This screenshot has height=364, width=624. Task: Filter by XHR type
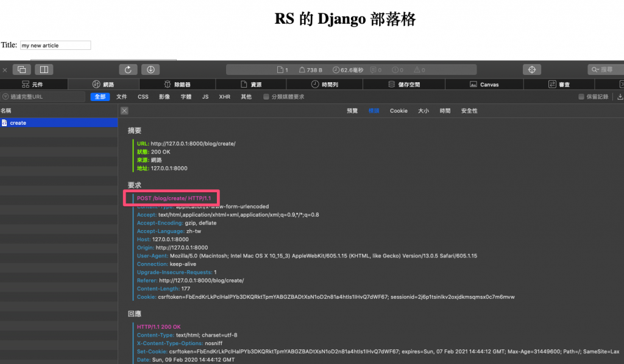tap(224, 97)
